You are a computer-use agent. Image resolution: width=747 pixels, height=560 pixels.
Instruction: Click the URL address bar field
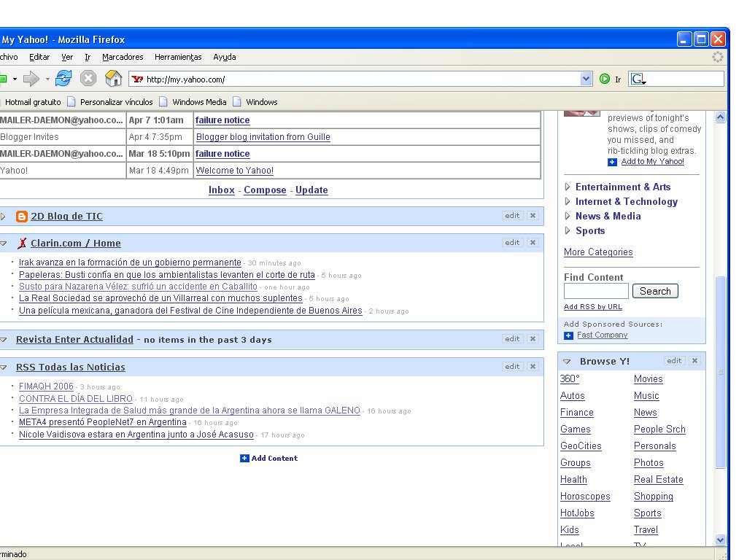click(x=355, y=79)
